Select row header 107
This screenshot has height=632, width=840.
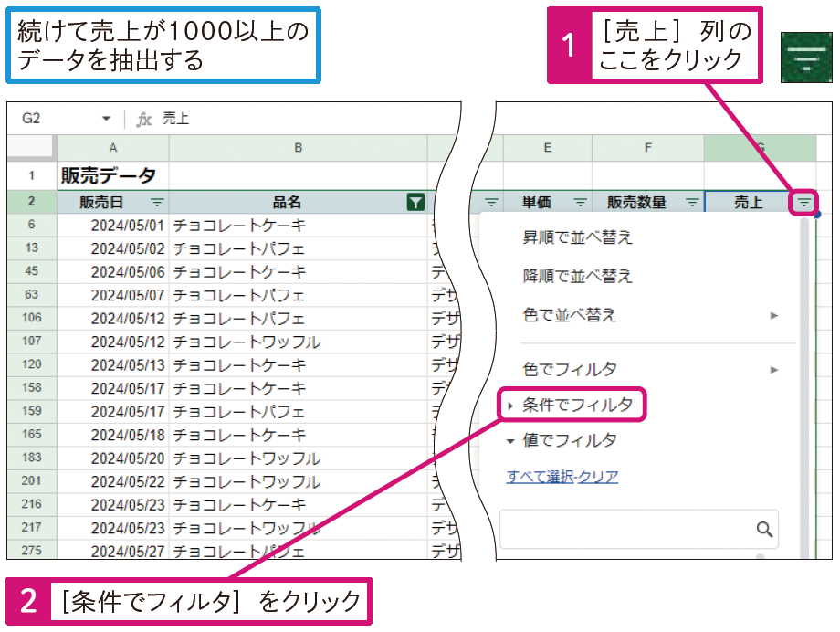(x=32, y=342)
